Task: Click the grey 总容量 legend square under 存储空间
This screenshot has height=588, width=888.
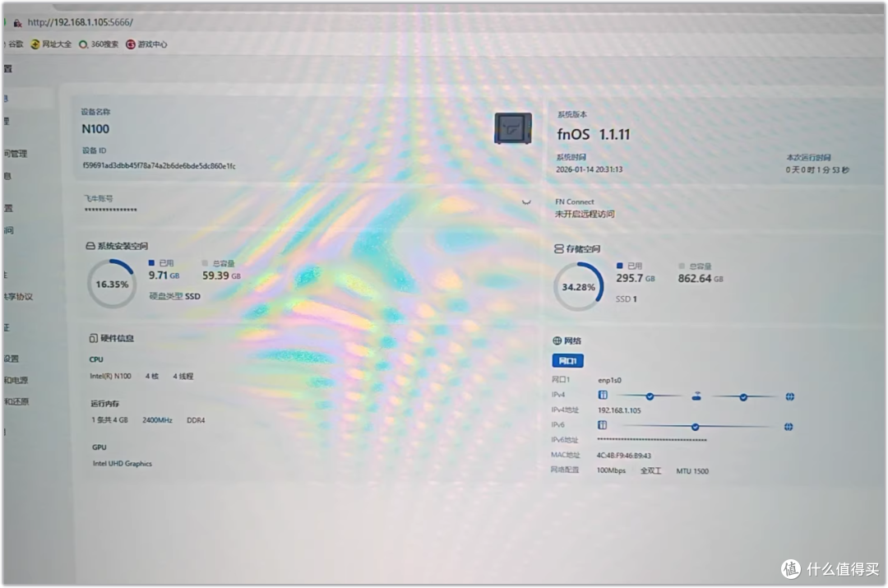Action: click(x=682, y=266)
